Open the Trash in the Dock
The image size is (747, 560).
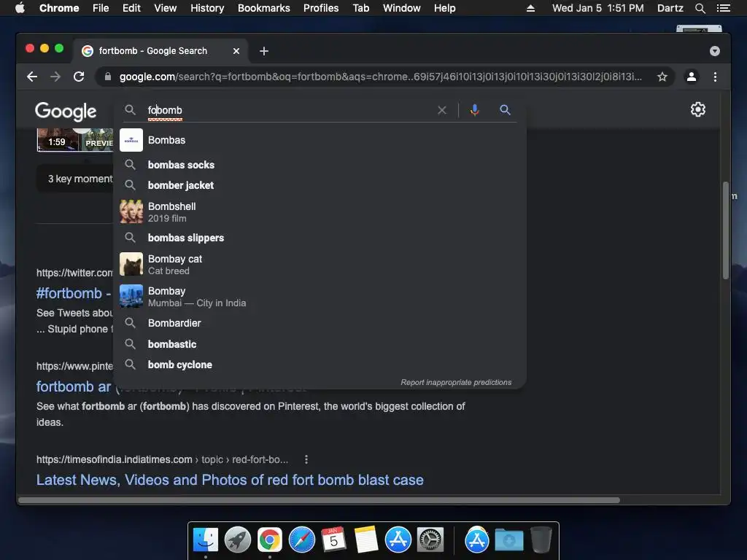(x=541, y=540)
